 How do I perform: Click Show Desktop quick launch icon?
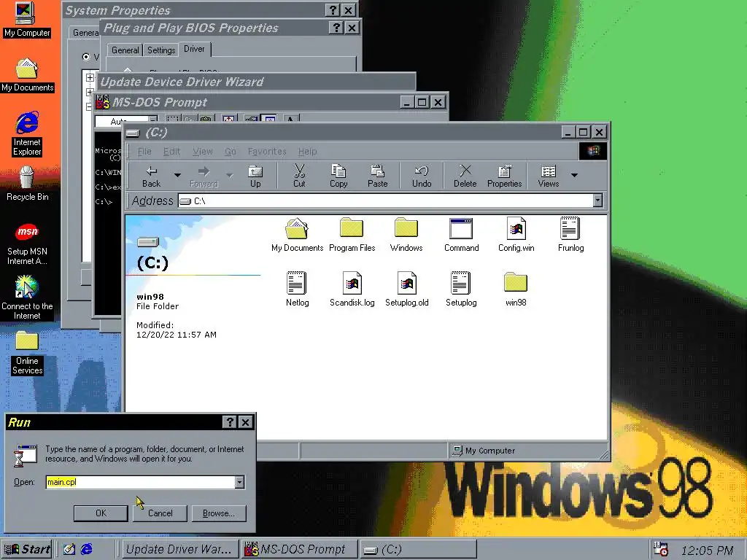point(69,549)
